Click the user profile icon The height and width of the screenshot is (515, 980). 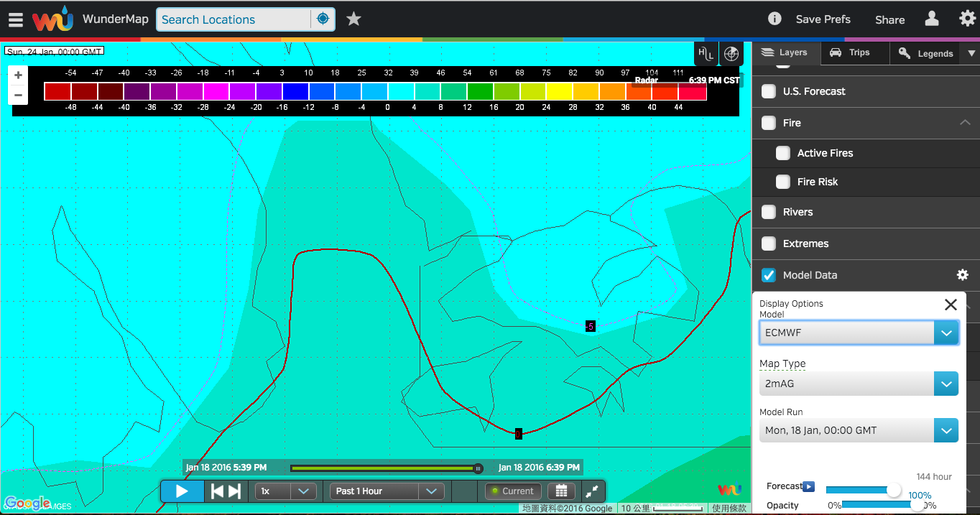coord(932,19)
